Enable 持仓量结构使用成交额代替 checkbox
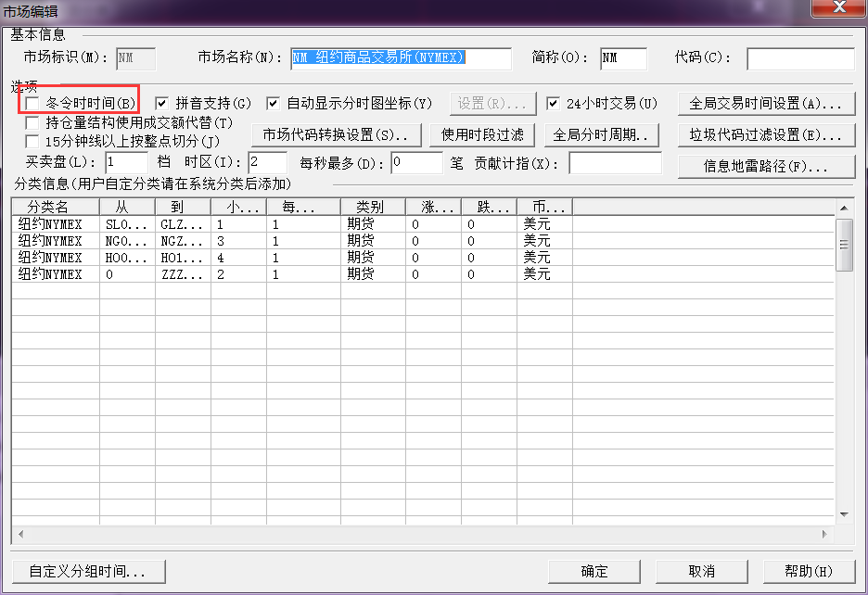 point(33,122)
